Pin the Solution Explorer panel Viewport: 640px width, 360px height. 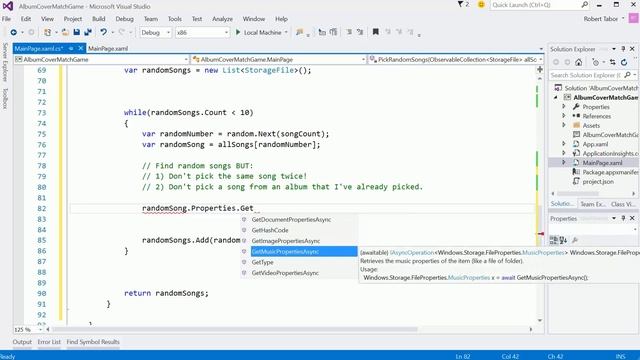[623, 49]
